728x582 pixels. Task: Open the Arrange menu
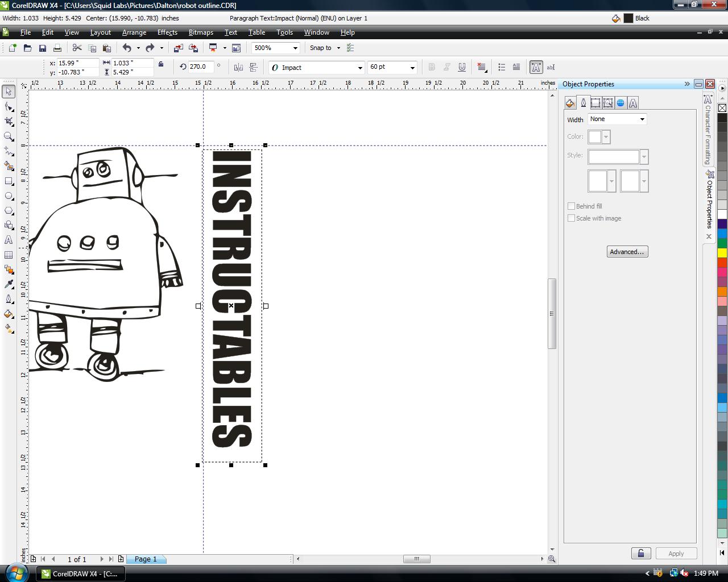click(134, 32)
